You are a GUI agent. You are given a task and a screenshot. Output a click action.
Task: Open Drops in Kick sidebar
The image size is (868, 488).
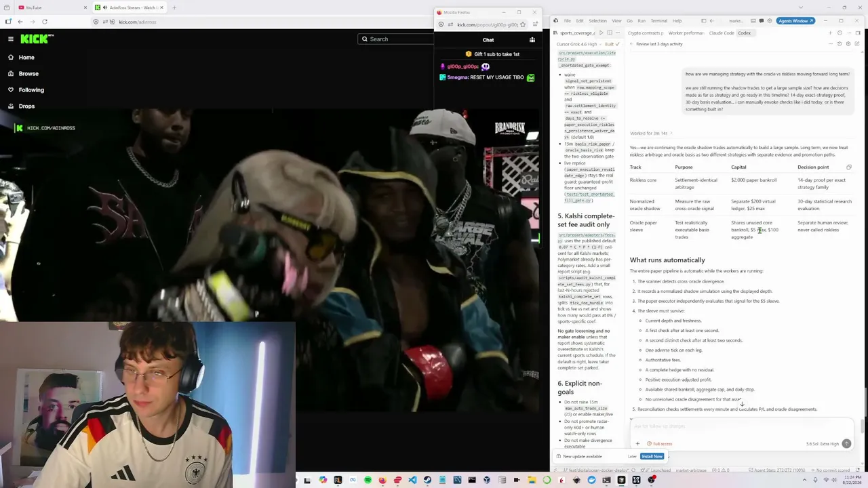click(x=21, y=106)
